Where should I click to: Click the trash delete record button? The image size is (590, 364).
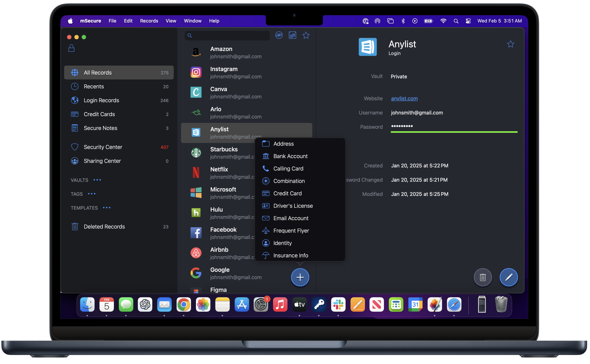[483, 277]
